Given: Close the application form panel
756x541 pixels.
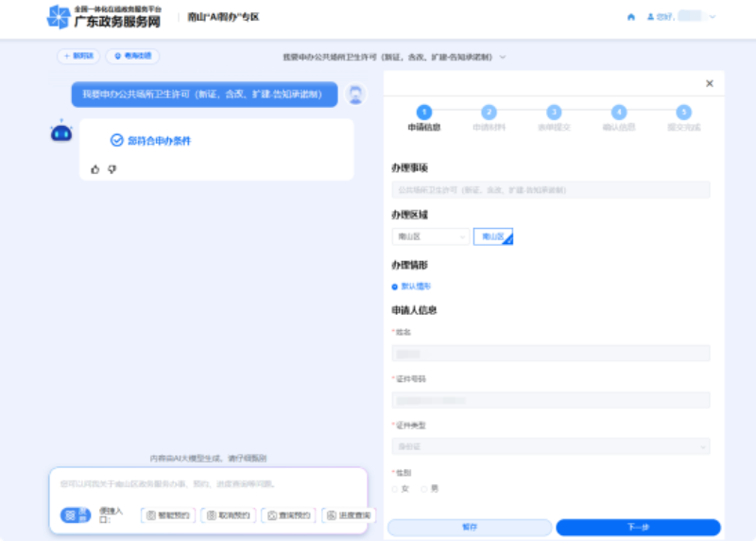Looking at the screenshot, I should pos(710,83).
